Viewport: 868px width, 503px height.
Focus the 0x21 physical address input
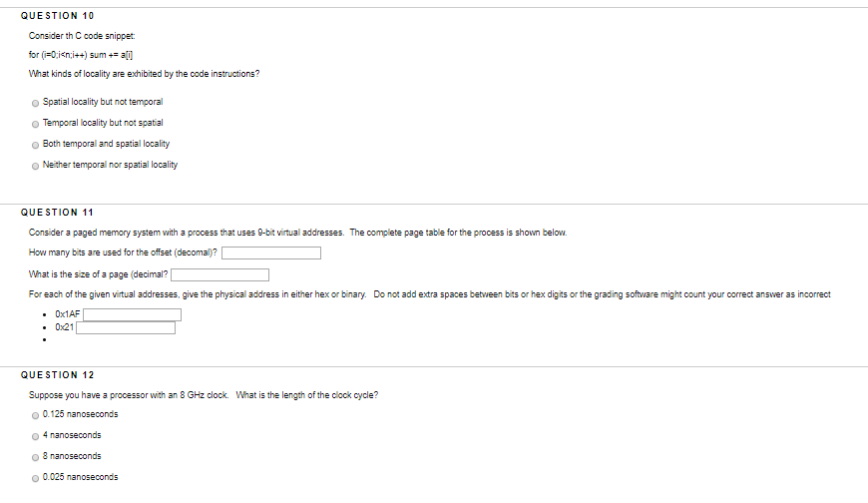(x=125, y=327)
